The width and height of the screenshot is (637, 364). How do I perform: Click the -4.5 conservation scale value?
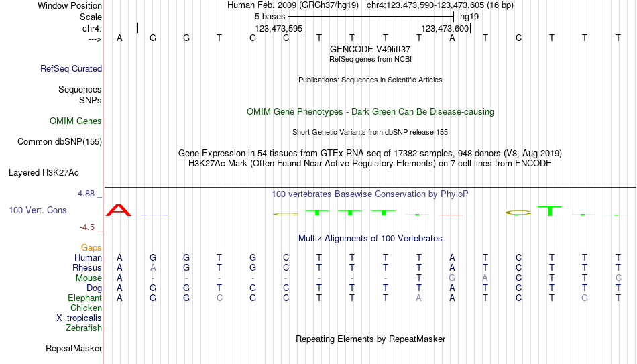[87, 227]
